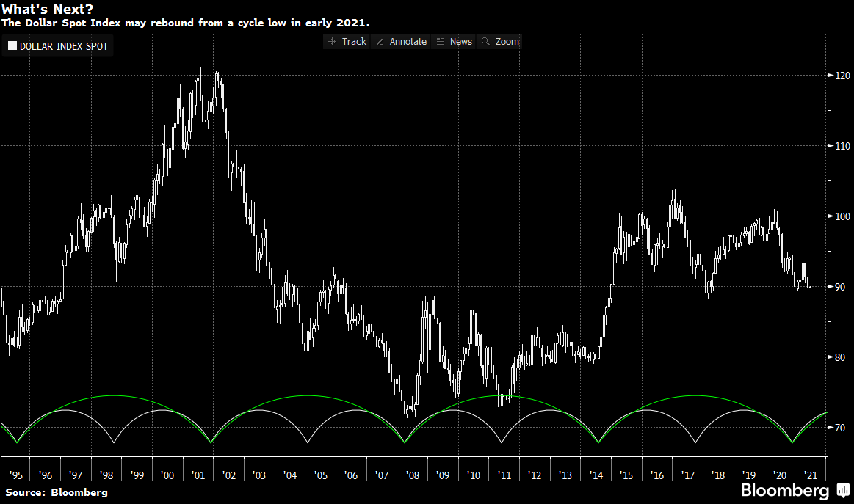The height and width of the screenshot is (504, 854).
Task: Click the '06 x-axis year label
Action: coord(351,475)
